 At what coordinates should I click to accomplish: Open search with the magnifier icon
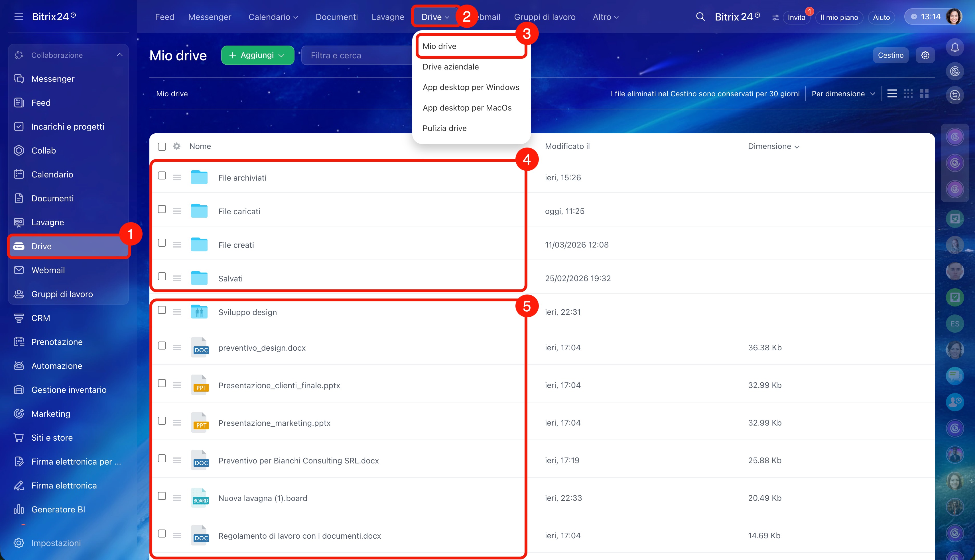point(700,17)
